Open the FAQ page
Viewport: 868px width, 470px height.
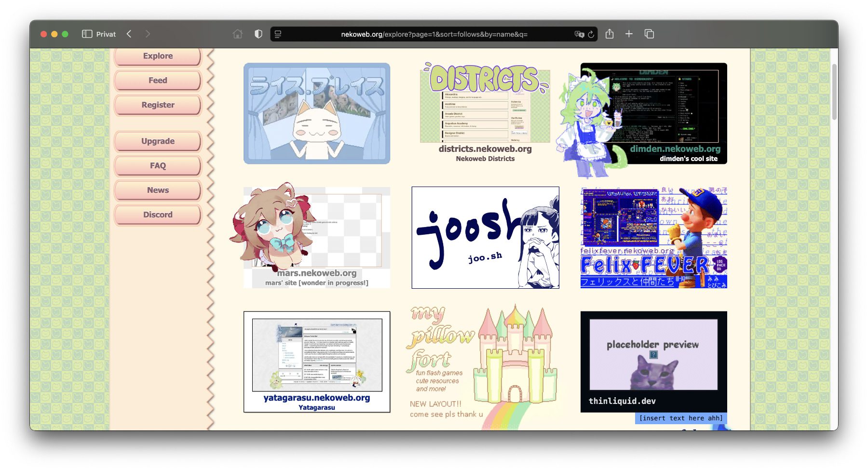(158, 166)
